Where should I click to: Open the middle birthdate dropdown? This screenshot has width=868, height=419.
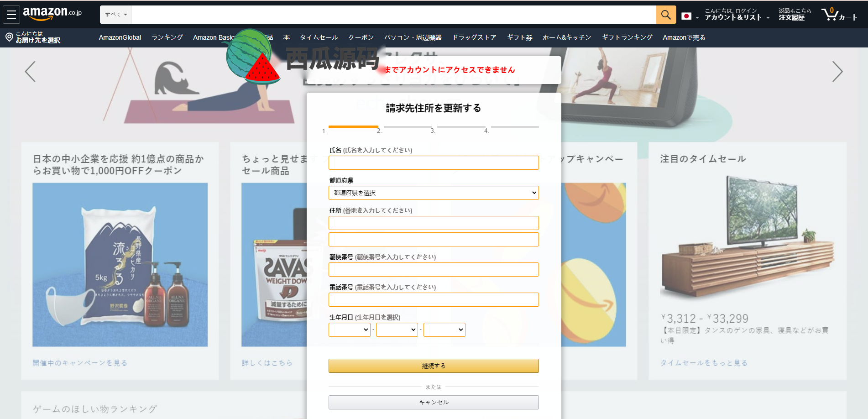point(397,330)
